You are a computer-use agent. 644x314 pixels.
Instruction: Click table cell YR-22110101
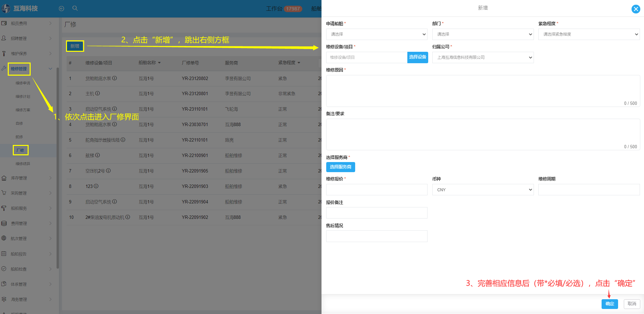(195, 140)
